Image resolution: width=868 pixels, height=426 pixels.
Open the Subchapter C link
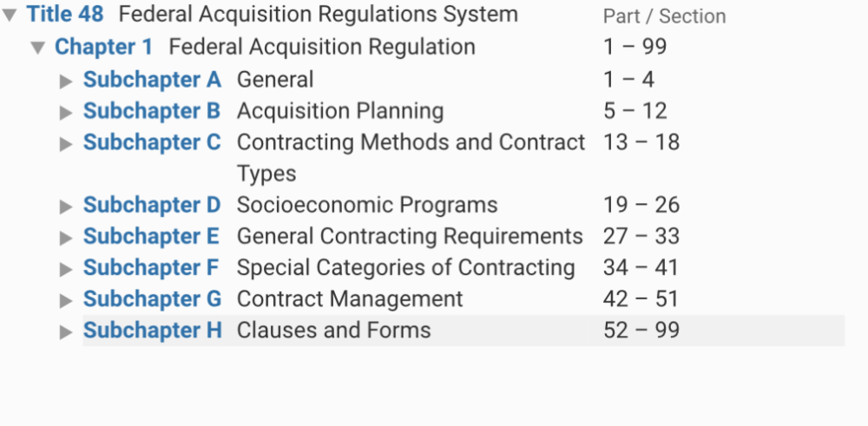click(x=152, y=142)
